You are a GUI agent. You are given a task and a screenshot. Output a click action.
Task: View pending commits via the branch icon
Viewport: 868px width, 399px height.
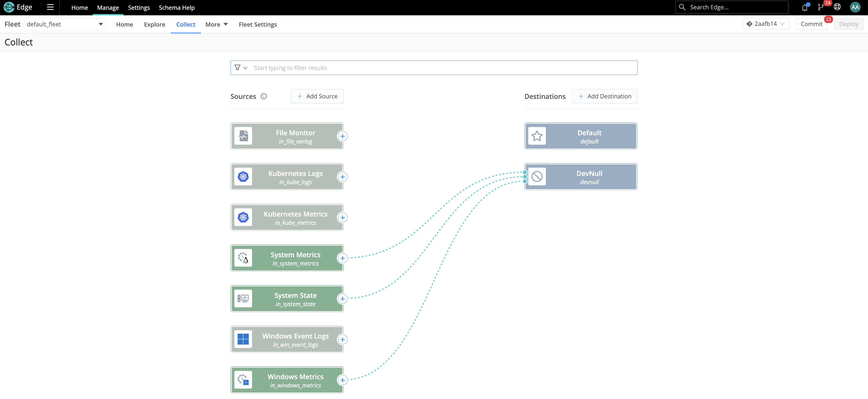821,7
